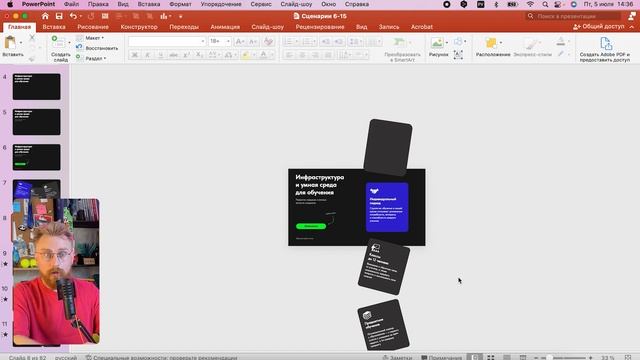Click the green button on the slide

coord(311,226)
